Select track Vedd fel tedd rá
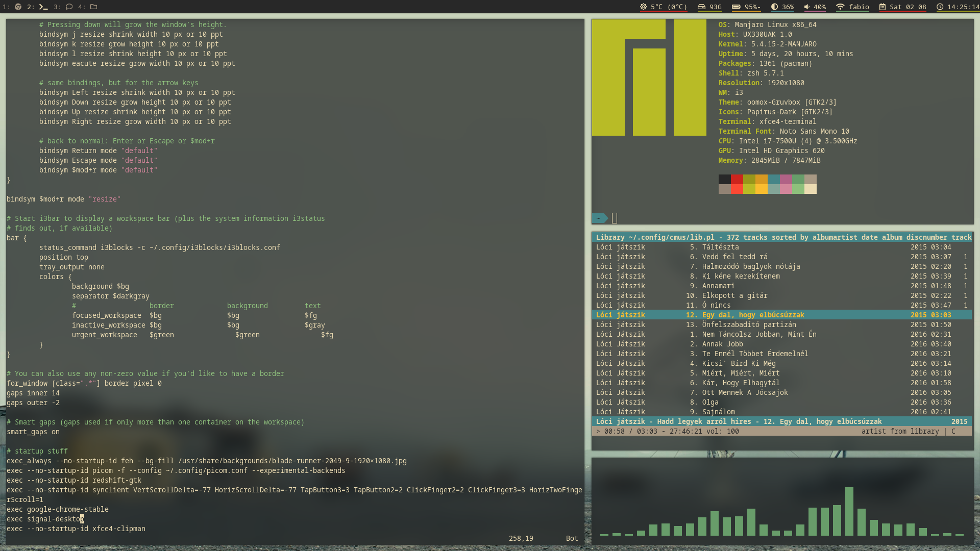This screenshot has width=980, height=551. [734, 257]
